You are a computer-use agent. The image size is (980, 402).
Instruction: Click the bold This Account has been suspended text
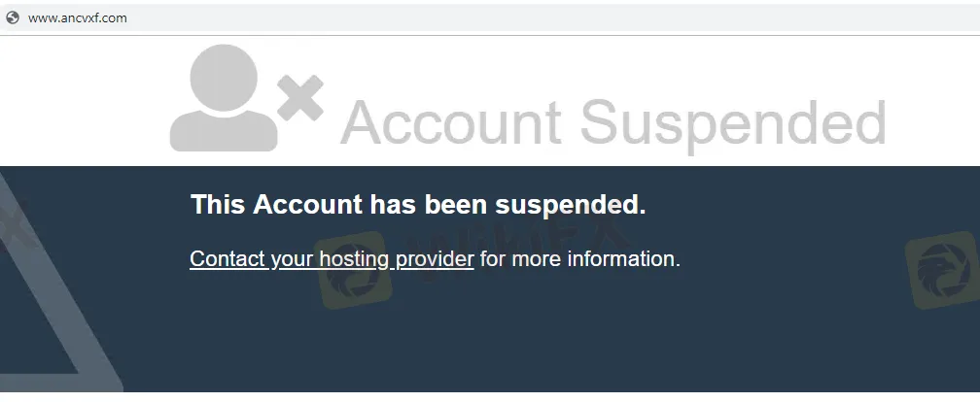418,204
